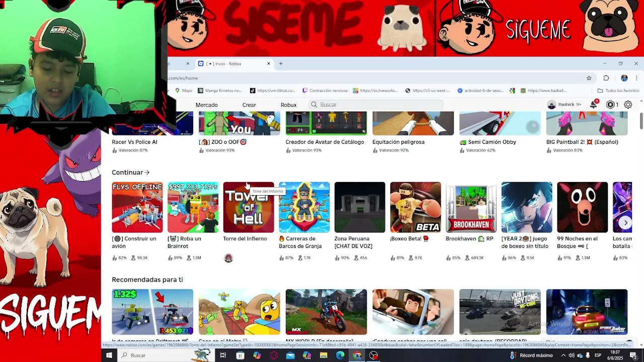
Task: Open the Robux balance icon
Action: click(x=610, y=105)
